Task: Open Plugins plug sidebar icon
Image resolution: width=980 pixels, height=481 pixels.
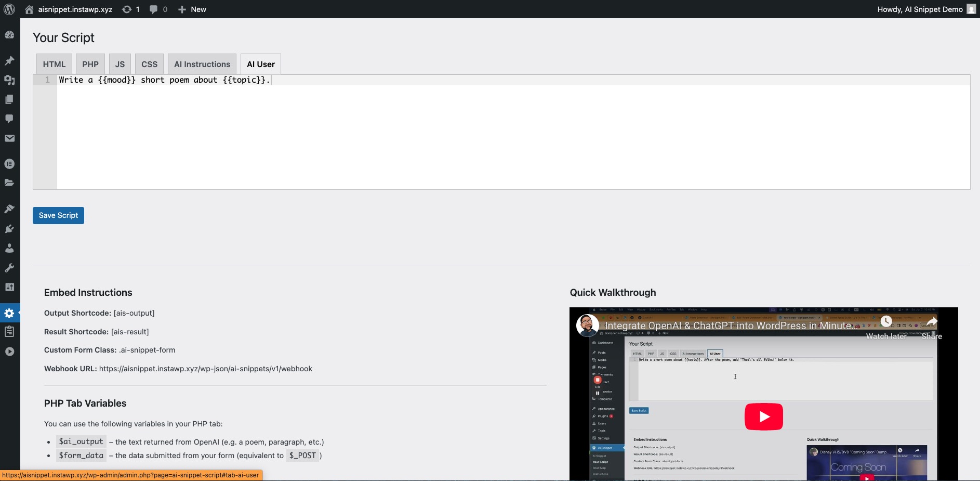Action: pyautogui.click(x=9, y=229)
